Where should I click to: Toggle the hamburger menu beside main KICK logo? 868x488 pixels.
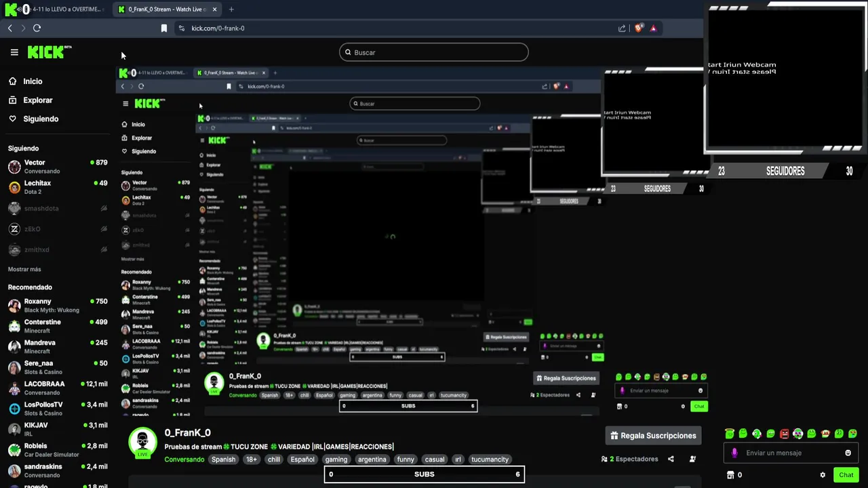click(x=14, y=52)
